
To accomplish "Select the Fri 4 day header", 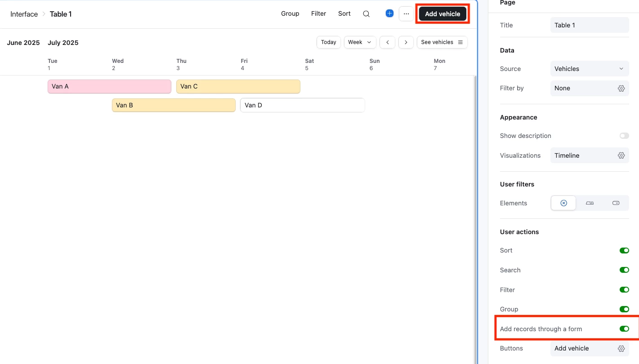I will [244, 64].
